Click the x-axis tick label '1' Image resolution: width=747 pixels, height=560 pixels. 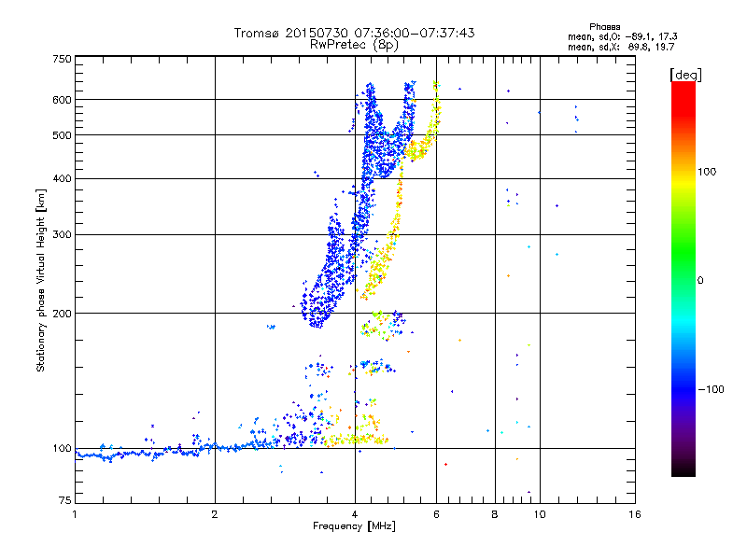[75, 514]
